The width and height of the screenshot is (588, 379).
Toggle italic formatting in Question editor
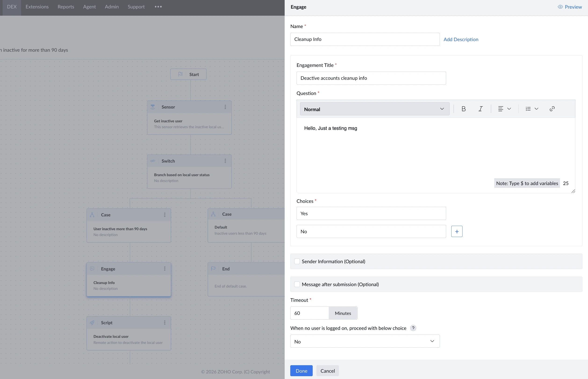[x=480, y=109]
